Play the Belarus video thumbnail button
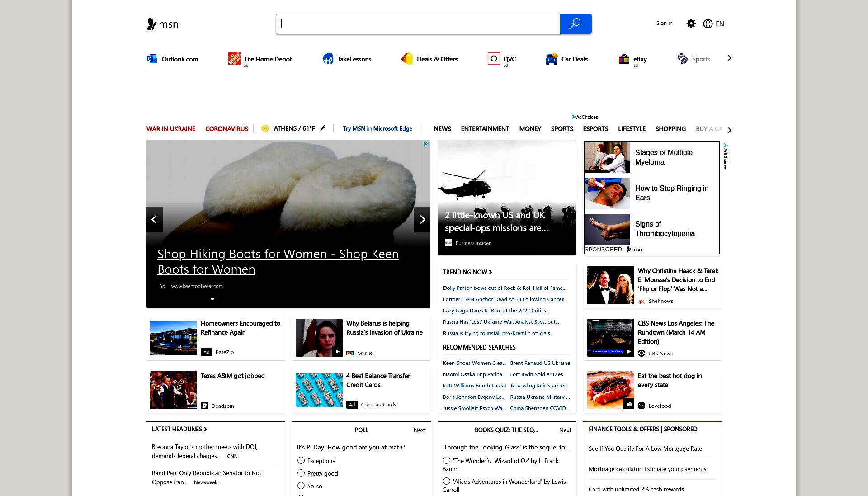The width and height of the screenshot is (868, 496). pos(337,351)
